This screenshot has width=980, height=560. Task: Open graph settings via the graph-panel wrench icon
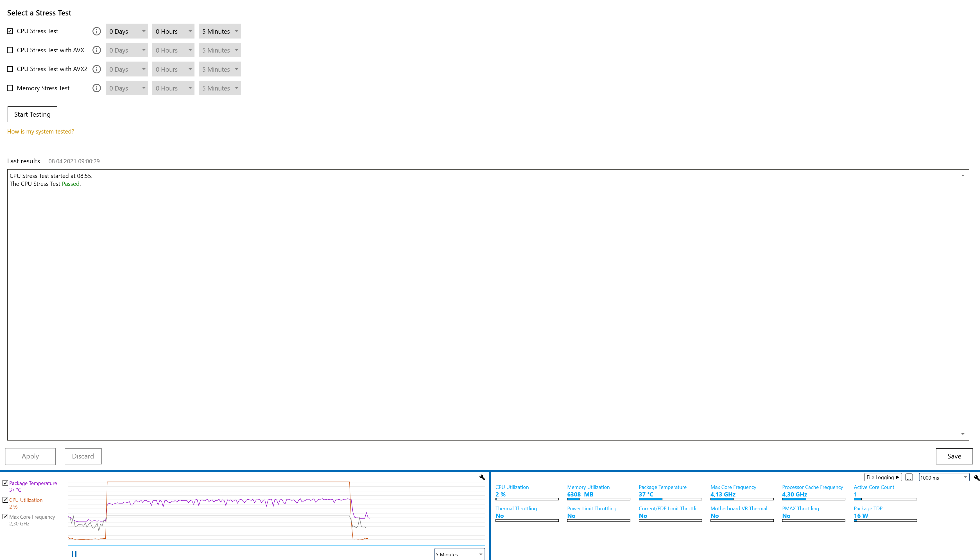tap(482, 477)
